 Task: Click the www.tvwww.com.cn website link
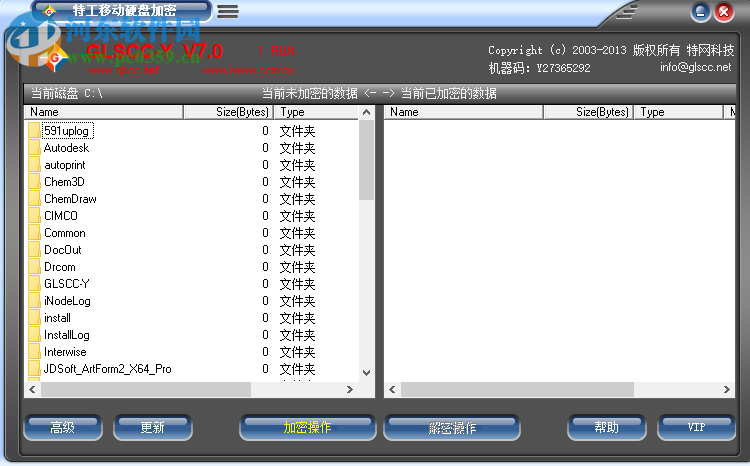(248, 70)
